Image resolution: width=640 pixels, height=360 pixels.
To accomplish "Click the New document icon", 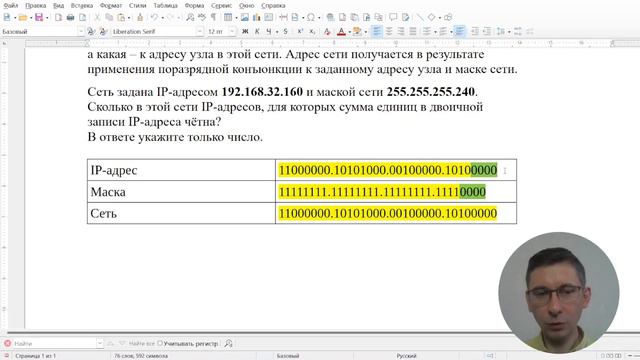I will [x=7, y=17].
